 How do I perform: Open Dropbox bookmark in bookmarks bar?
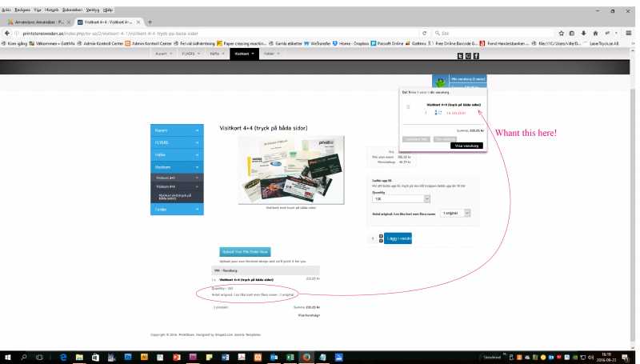[x=351, y=43]
